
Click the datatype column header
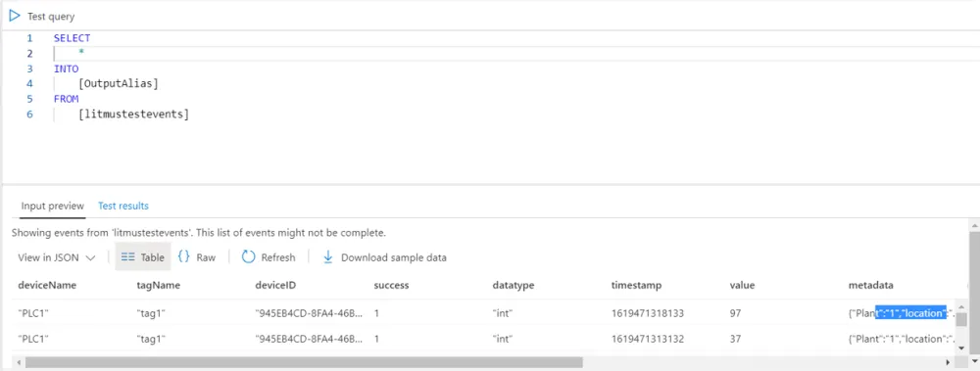tap(514, 285)
